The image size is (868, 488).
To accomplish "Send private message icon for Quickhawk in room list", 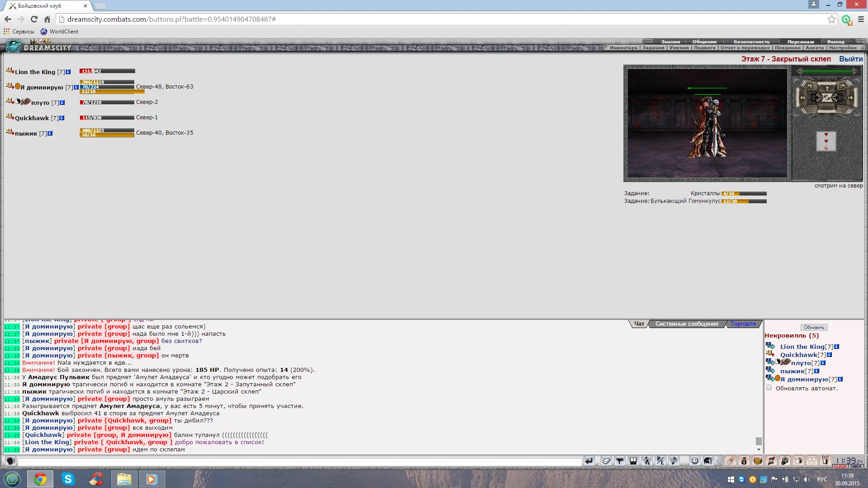I will tap(770, 354).
